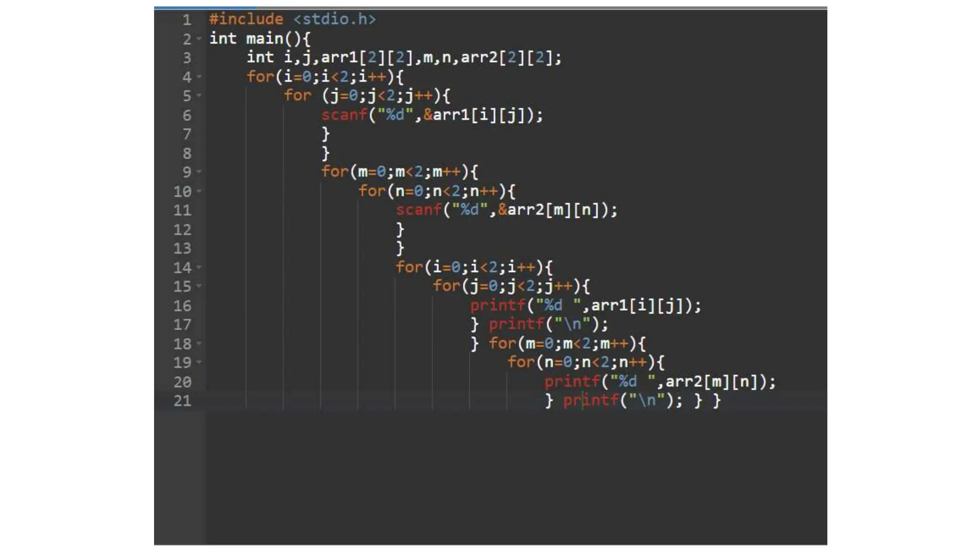The height and width of the screenshot is (551, 980).
Task: Click the #include keyword on line 1
Action: point(246,19)
